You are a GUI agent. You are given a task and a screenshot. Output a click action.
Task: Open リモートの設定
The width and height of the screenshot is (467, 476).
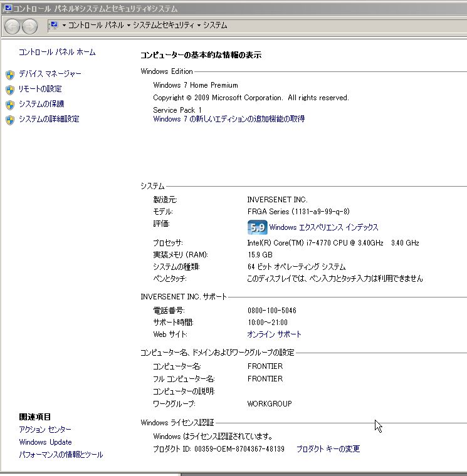[40, 89]
